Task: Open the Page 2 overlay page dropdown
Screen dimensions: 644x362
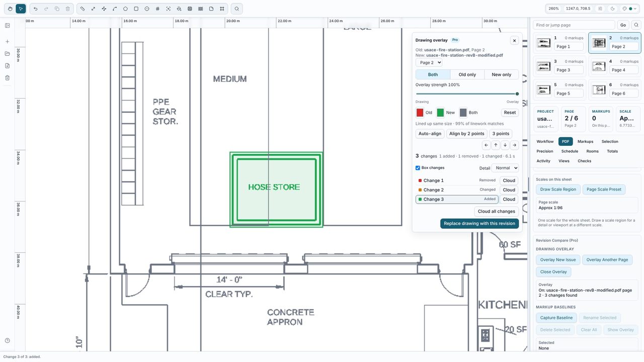Action: pyautogui.click(x=429, y=63)
